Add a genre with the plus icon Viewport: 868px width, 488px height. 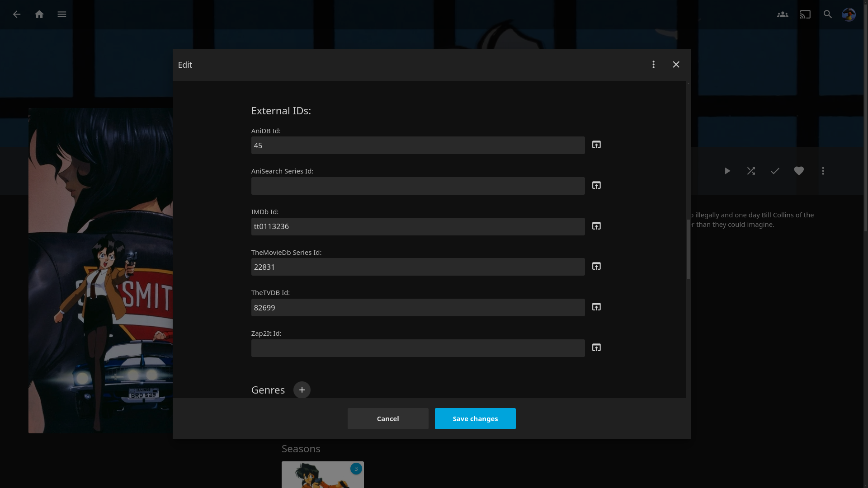[302, 390]
